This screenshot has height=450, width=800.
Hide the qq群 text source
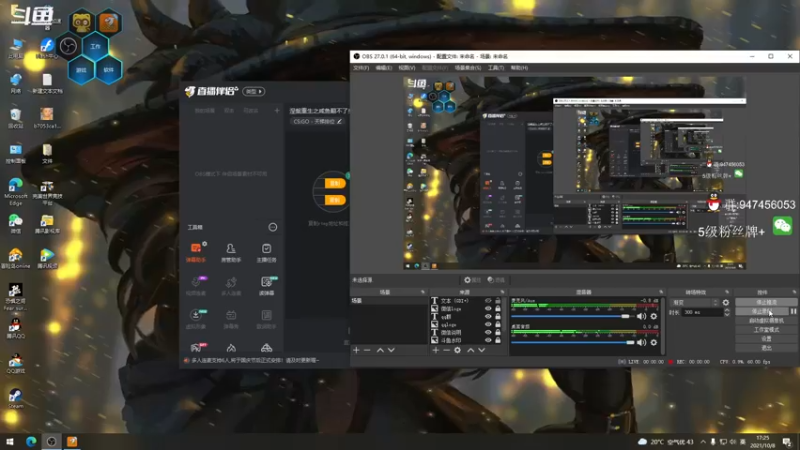click(x=488, y=317)
